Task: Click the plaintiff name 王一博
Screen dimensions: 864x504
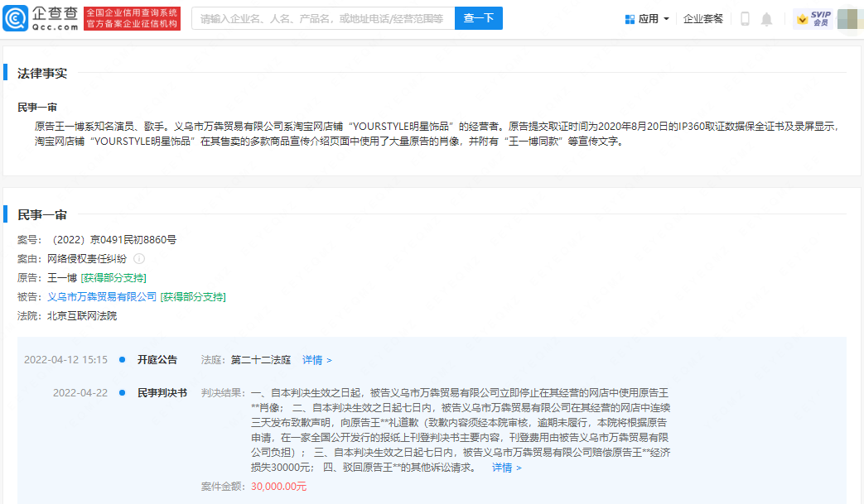Action: [x=61, y=278]
